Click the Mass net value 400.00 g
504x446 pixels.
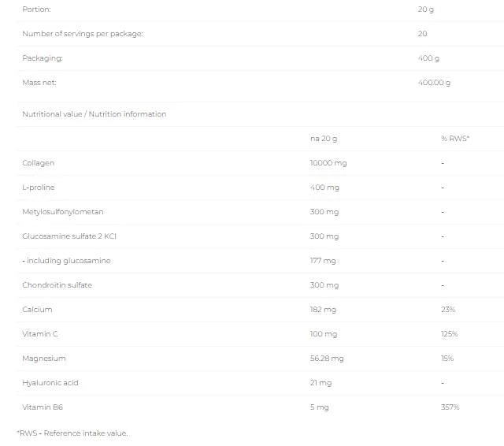tap(434, 82)
